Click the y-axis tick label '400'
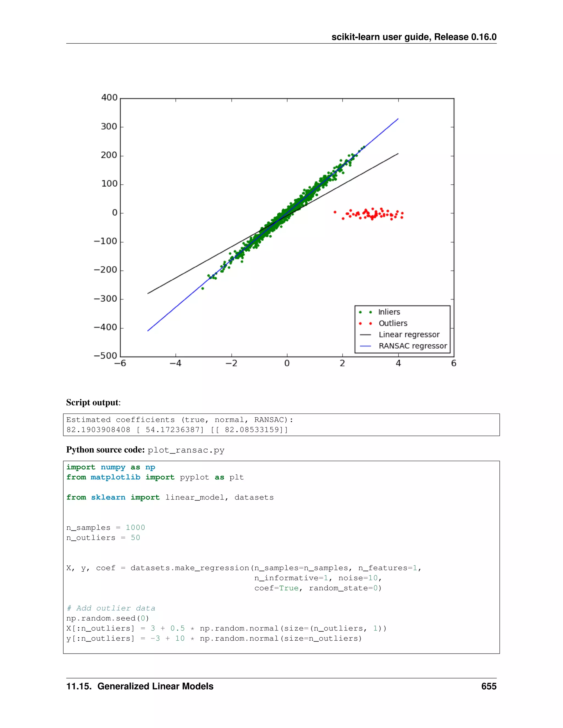Viewport: 563px width, 728px height. coord(109,98)
